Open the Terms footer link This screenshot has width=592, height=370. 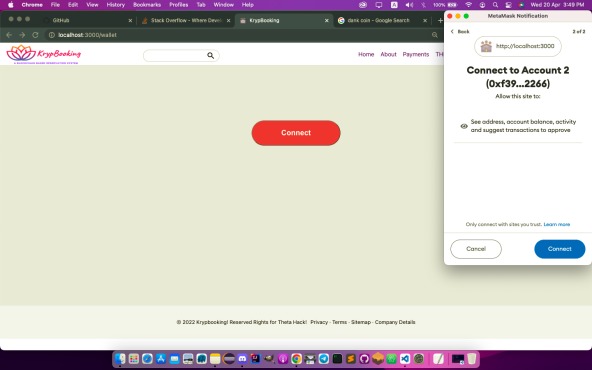point(339,322)
